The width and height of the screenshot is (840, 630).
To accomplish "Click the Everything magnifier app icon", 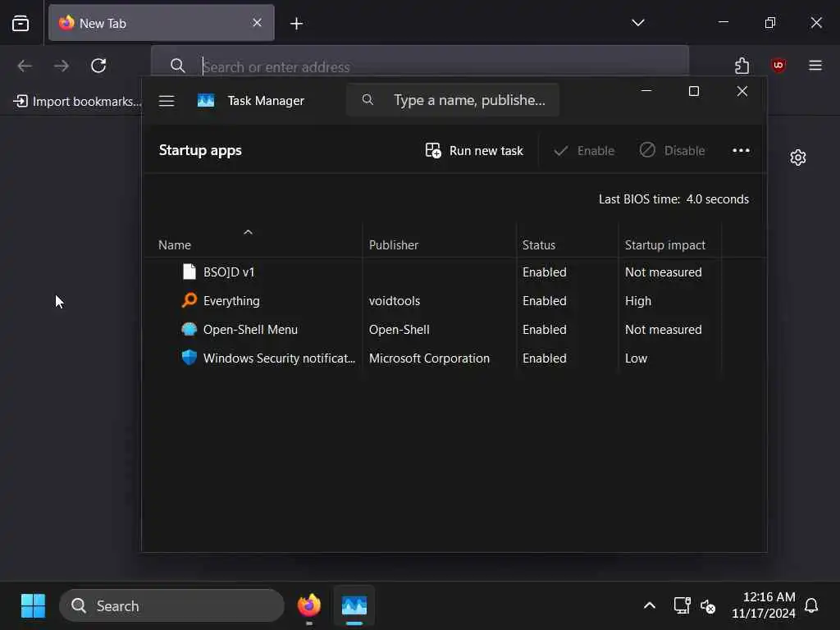I will click(189, 300).
